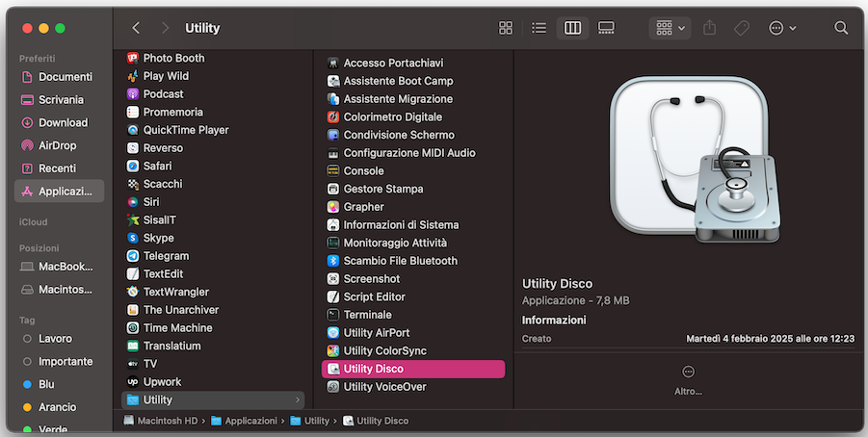868x437 pixels.
Task: Click the Share toolbar icon
Action: click(x=709, y=28)
